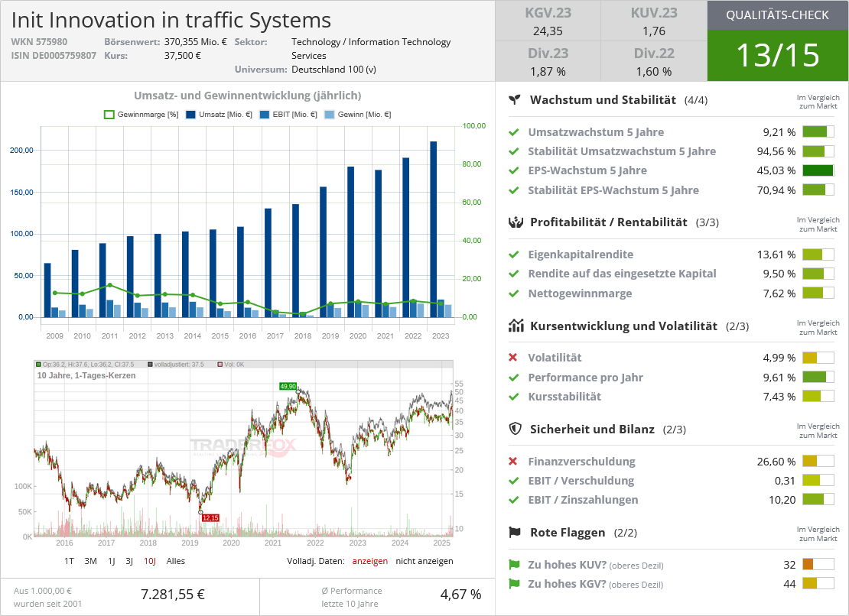Viewport: 849px width, 616px height.
Task: Click the checkmark for Stabilität Umsatzwachstum 5 Jahre
Action: [x=514, y=151]
